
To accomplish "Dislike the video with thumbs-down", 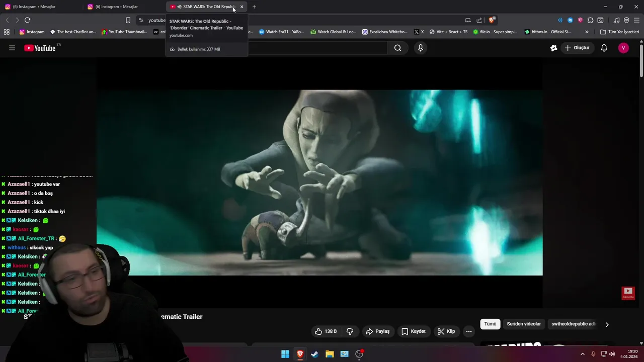I will click(350, 331).
